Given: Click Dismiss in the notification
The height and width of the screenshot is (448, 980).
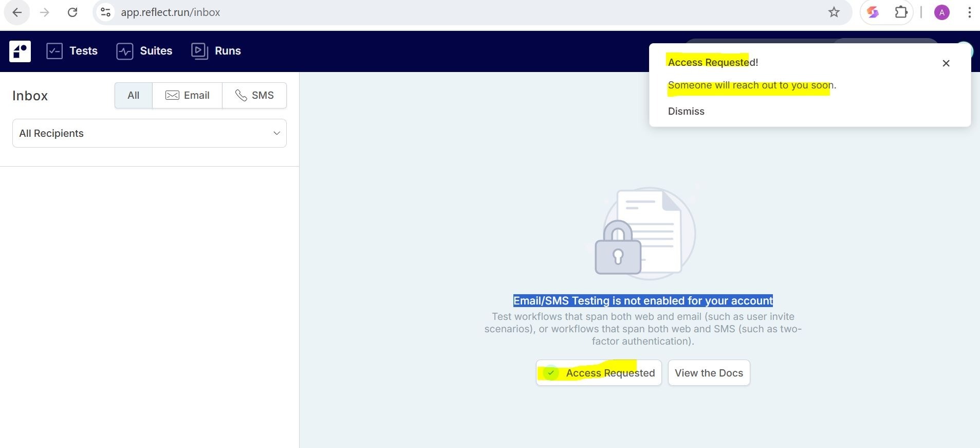Looking at the screenshot, I should click(686, 111).
